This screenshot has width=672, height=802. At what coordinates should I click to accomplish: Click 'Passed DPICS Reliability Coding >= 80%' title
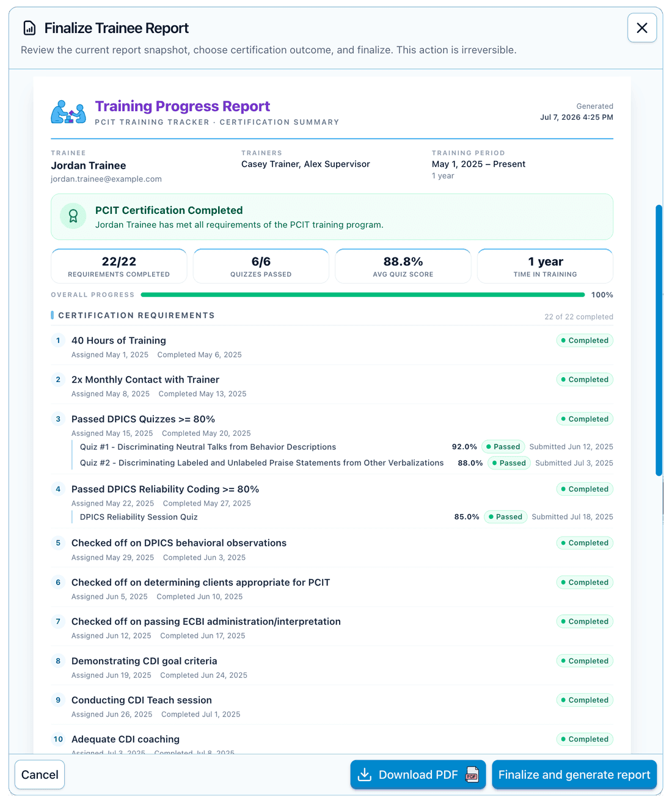(165, 489)
